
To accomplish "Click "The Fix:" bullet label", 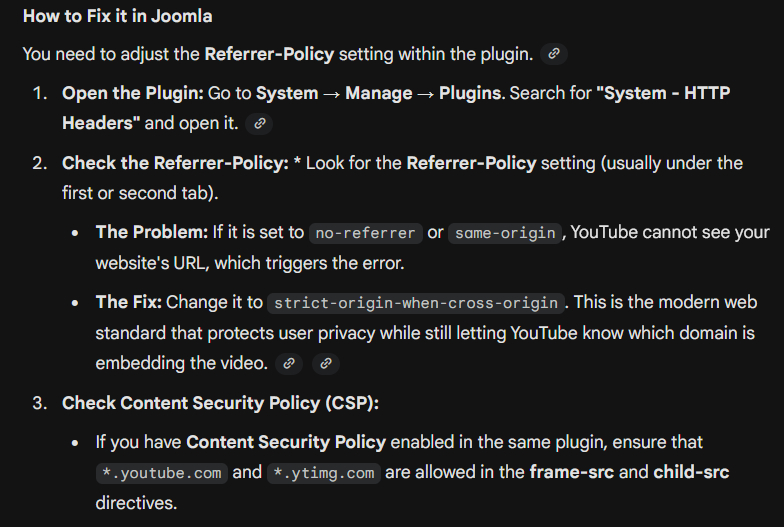I will [129, 302].
